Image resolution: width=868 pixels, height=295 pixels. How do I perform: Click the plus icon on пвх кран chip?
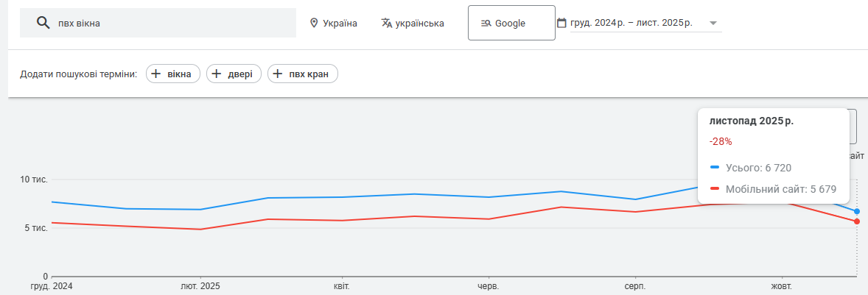pos(278,74)
